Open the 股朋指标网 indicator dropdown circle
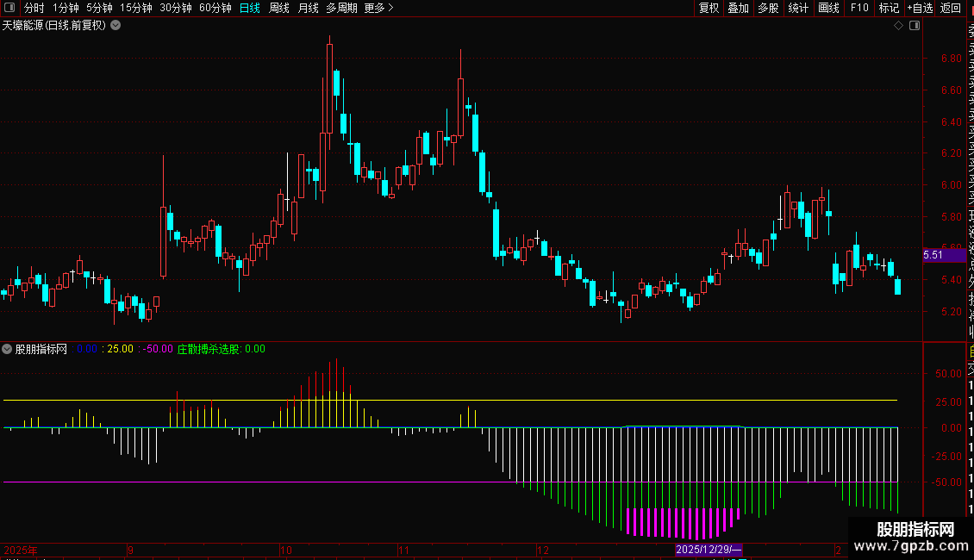This screenshot has height=560, width=974. click(7, 349)
